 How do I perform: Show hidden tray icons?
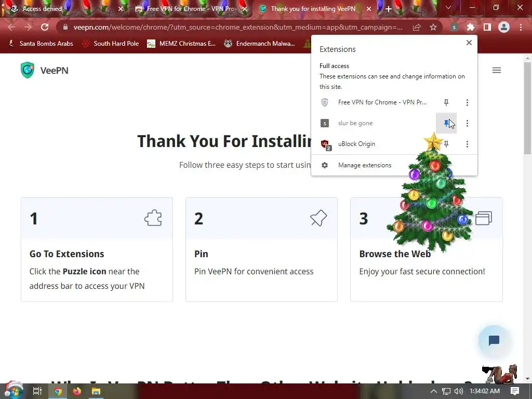434,391
